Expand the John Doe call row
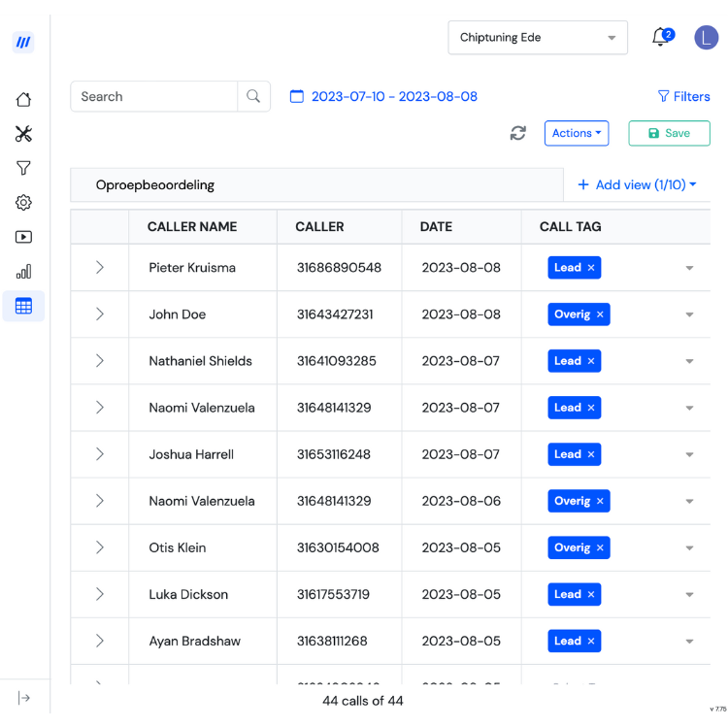Image resolution: width=728 pixels, height=728 pixels. 99,314
